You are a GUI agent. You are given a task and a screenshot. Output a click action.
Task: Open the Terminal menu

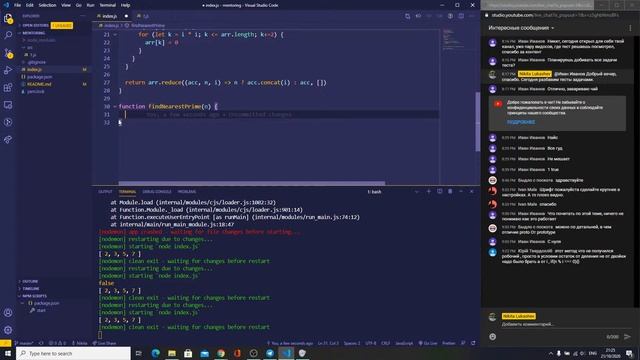(x=108, y=5)
